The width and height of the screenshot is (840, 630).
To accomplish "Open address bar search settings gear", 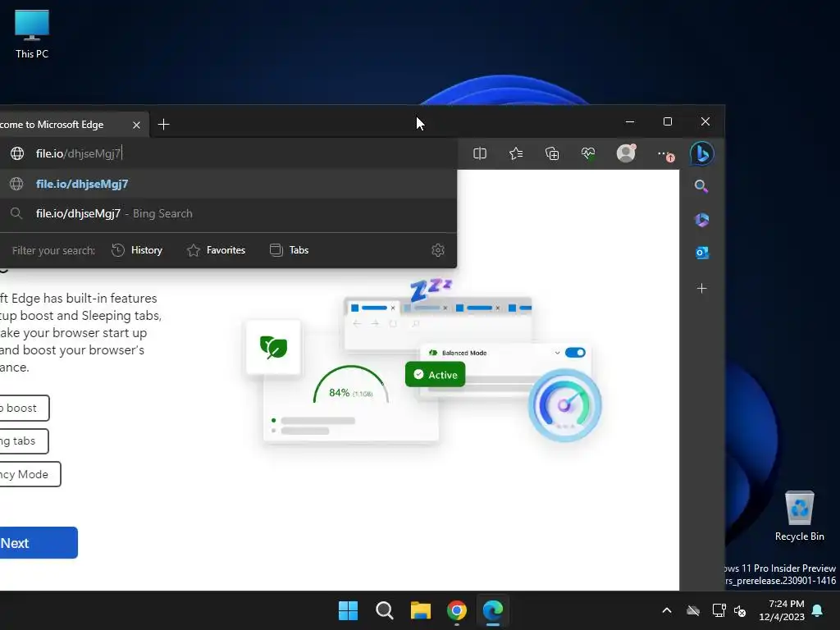I will point(438,250).
